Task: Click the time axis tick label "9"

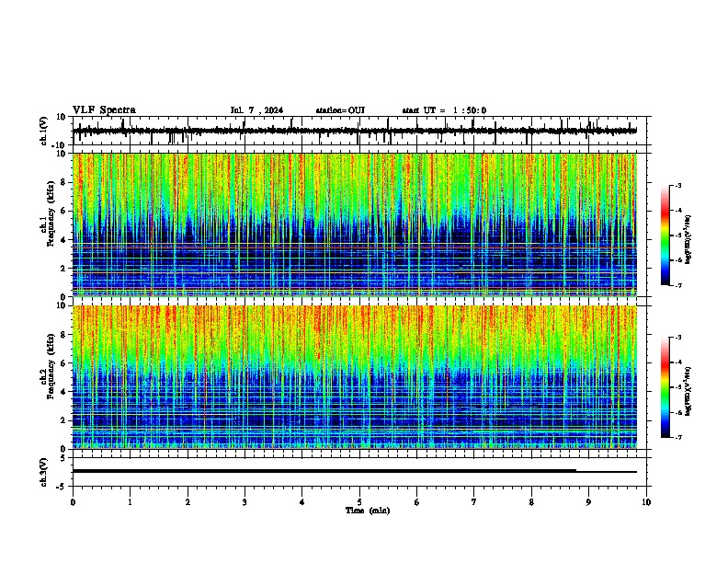Action: point(588,502)
